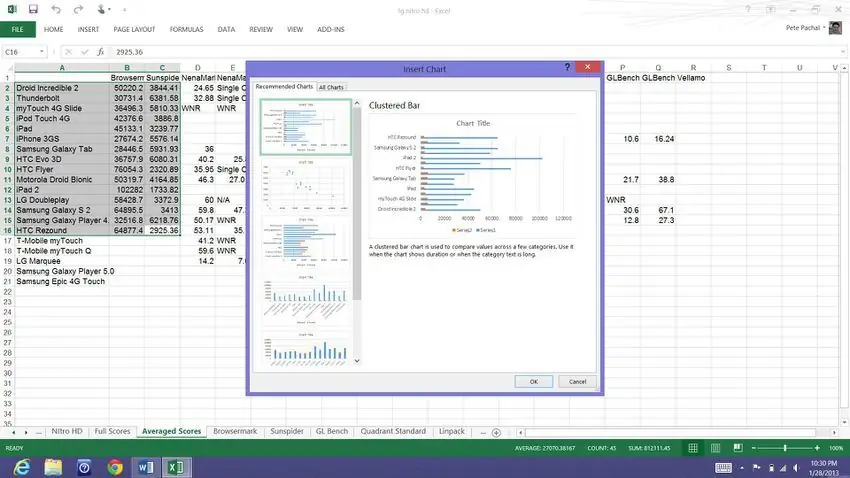The image size is (850, 478).
Task: Click the help question mark in Insert Chart dialog
Action: [x=567, y=67]
